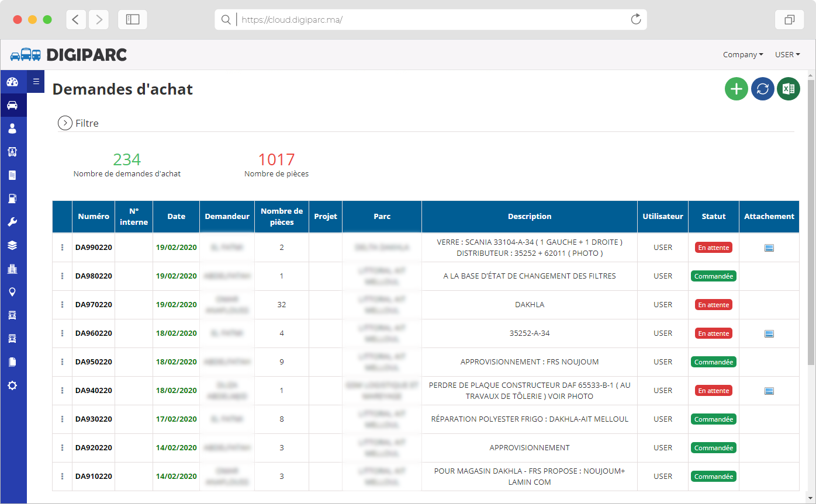Click the browser URL address field
The width and height of the screenshot is (816, 504).
coord(433,20)
